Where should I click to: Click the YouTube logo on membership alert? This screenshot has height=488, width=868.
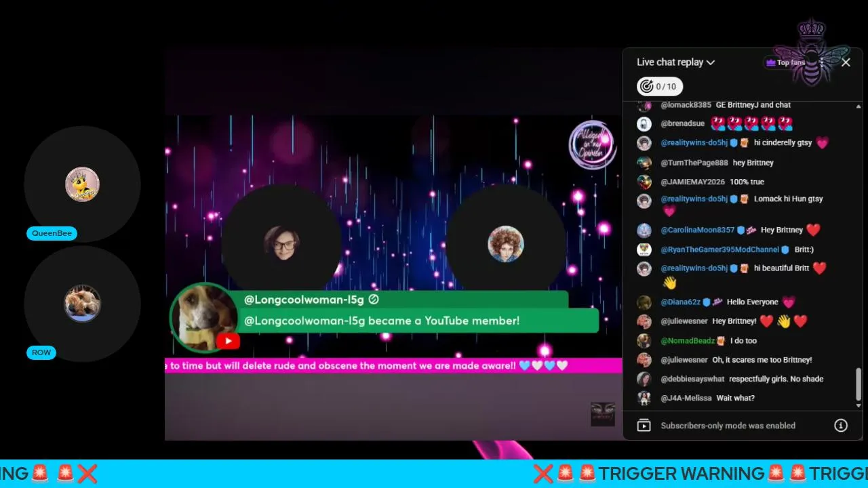click(228, 341)
